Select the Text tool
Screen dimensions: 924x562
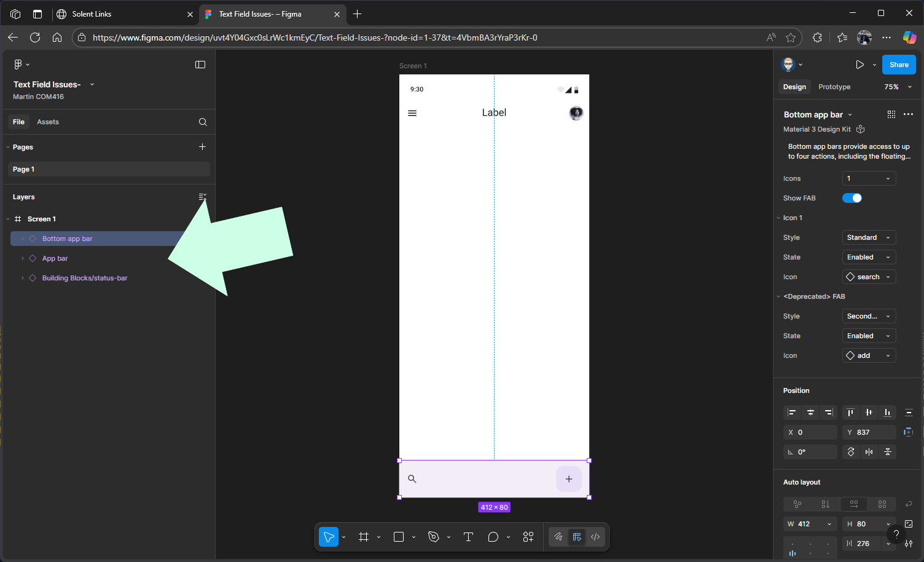(x=468, y=537)
